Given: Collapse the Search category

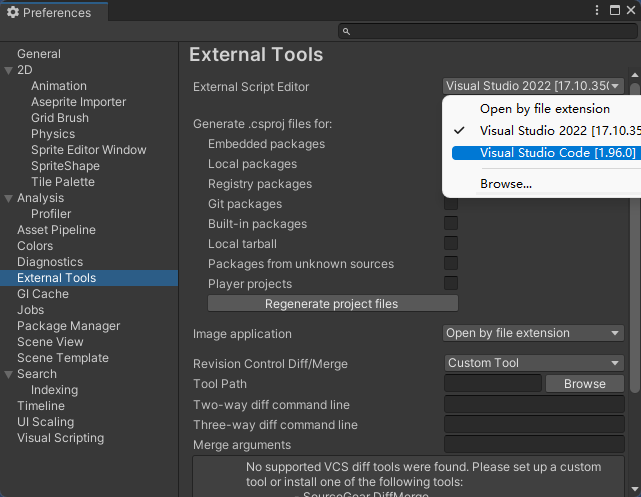Looking at the screenshot, I should 8,374.
